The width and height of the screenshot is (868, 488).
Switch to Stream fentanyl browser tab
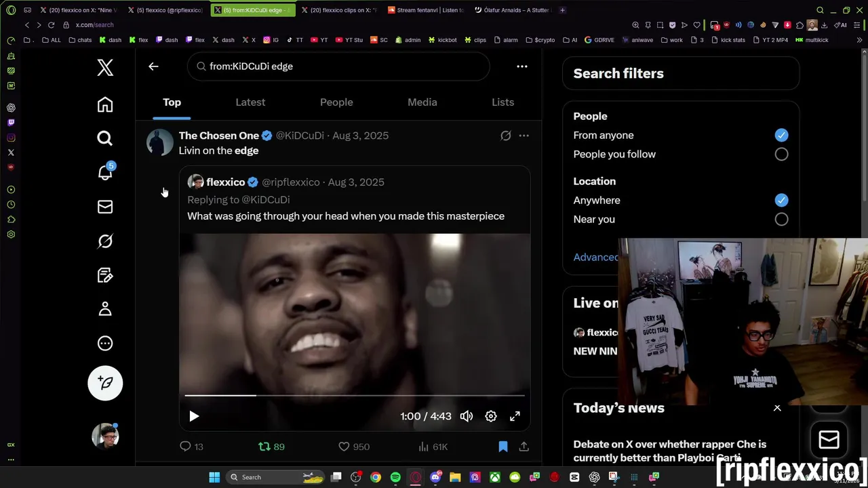[x=426, y=10]
